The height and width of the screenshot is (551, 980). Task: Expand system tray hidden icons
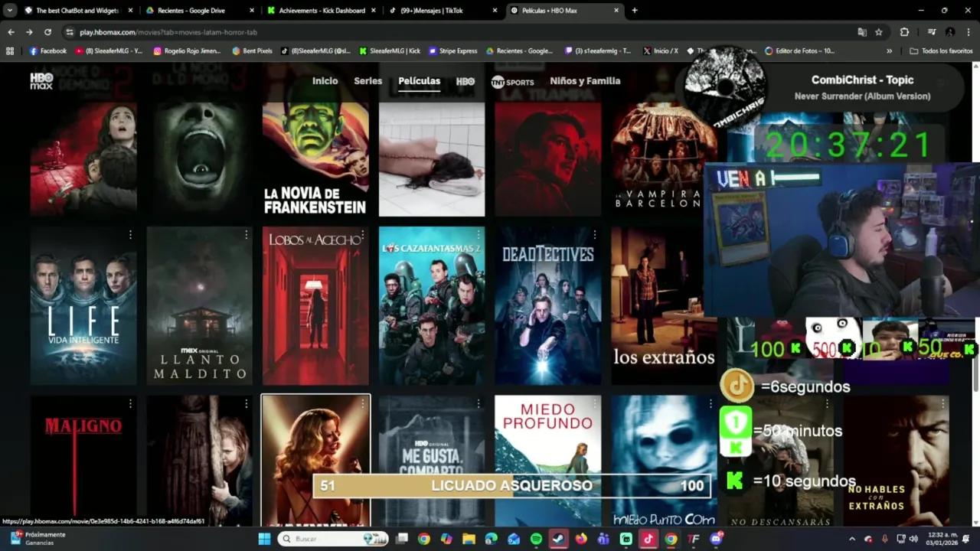pyautogui.click(x=851, y=539)
